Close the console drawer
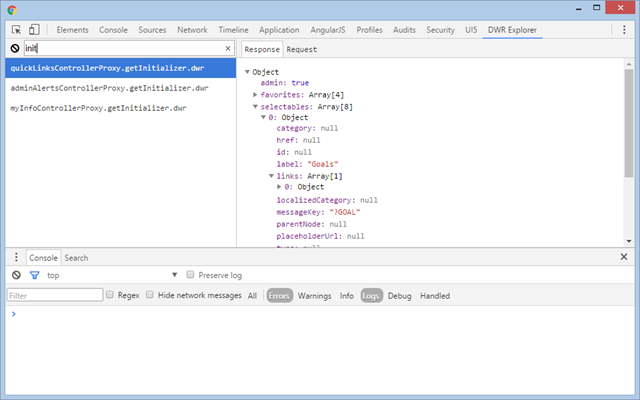Viewport: 640px width, 400px height. [x=624, y=257]
